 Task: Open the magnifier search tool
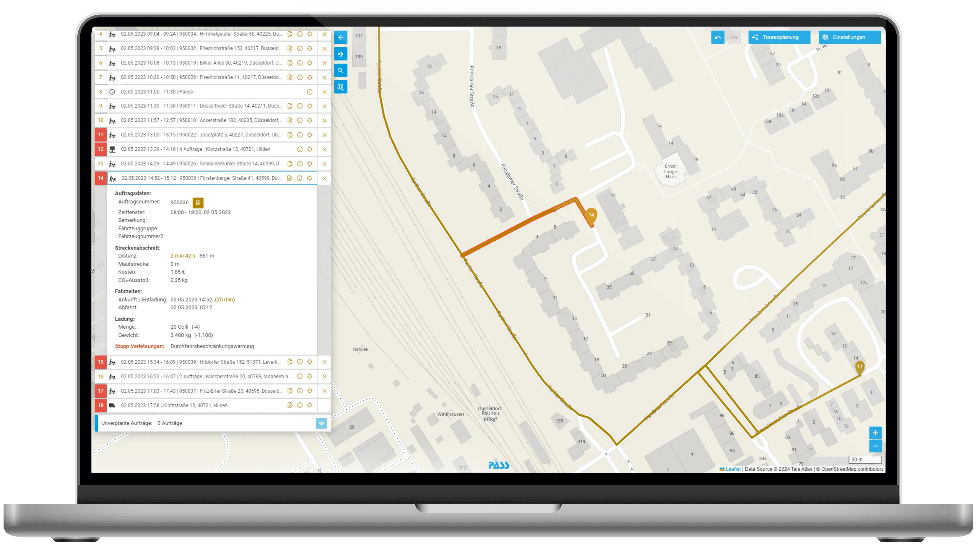340,70
